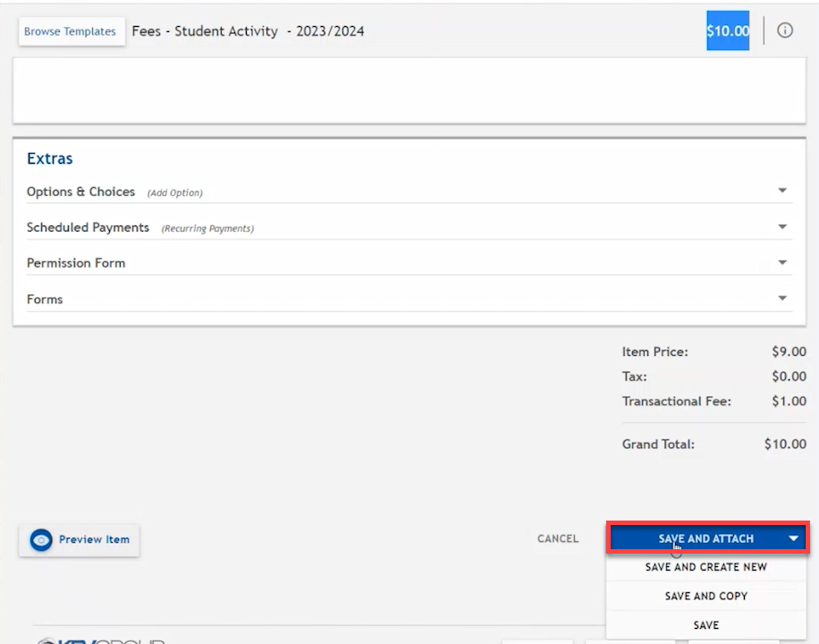Choose Save from the dropdown menu
819x644 pixels.
click(x=705, y=625)
